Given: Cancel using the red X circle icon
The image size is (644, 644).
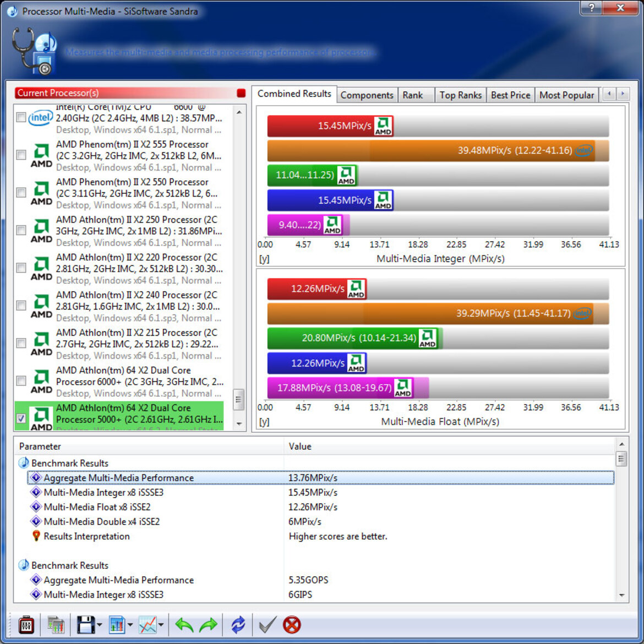Looking at the screenshot, I should [292, 625].
